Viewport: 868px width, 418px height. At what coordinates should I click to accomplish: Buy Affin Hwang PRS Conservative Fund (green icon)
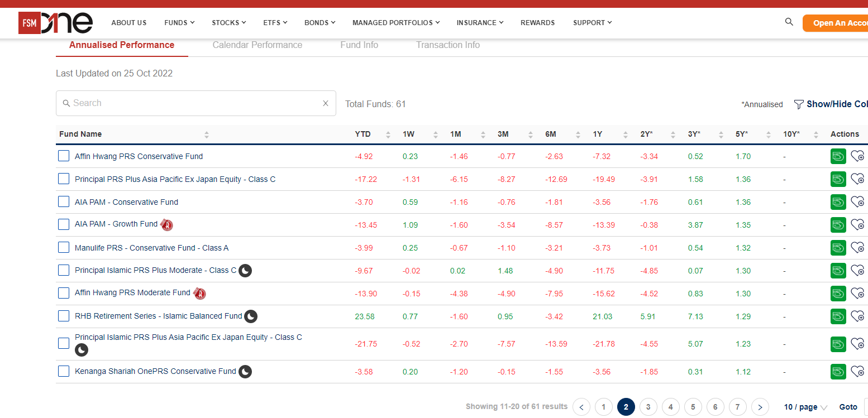[838, 156]
